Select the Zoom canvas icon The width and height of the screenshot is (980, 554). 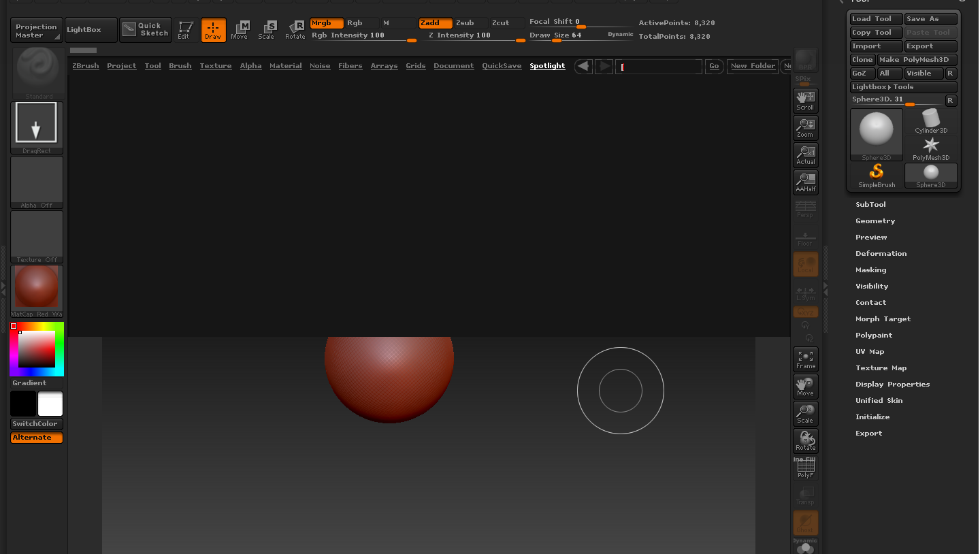coord(806,128)
